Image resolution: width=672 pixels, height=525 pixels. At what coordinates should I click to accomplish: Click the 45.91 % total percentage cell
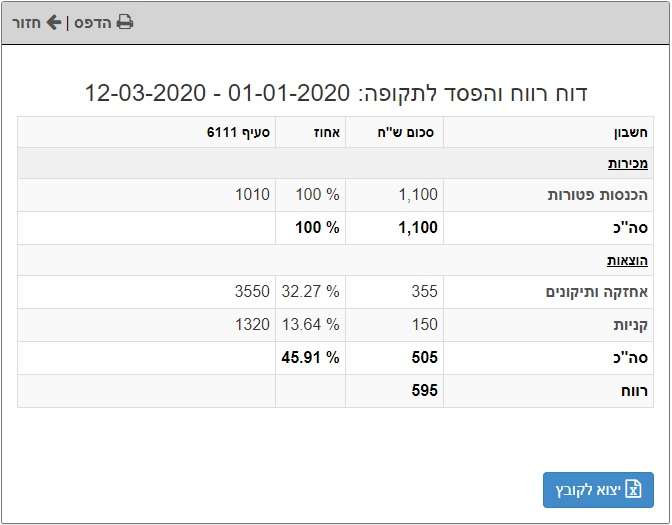pos(310,358)
